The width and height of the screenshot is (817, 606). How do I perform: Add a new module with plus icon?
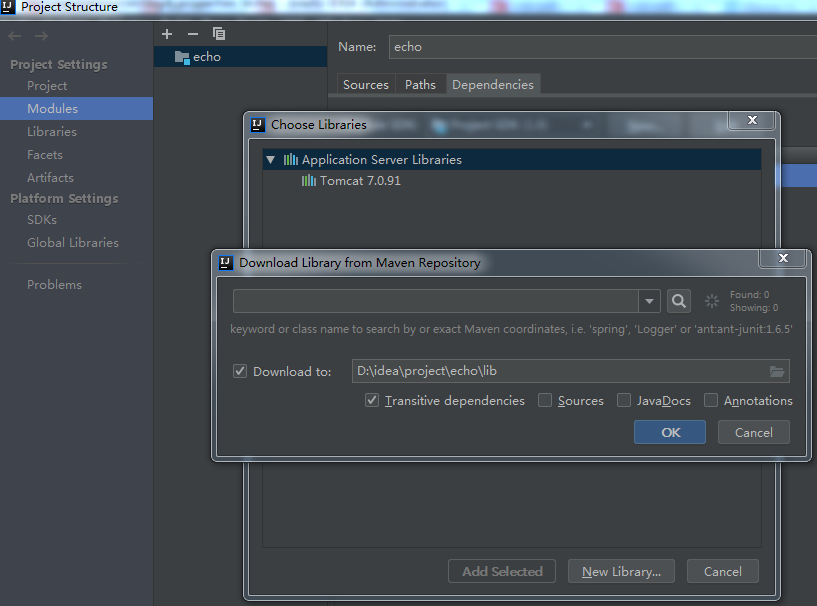167,34
